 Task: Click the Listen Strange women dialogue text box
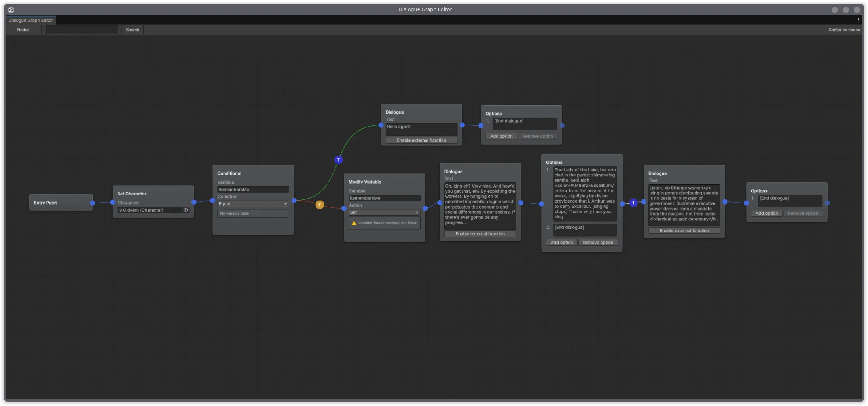tap(684, 205)
